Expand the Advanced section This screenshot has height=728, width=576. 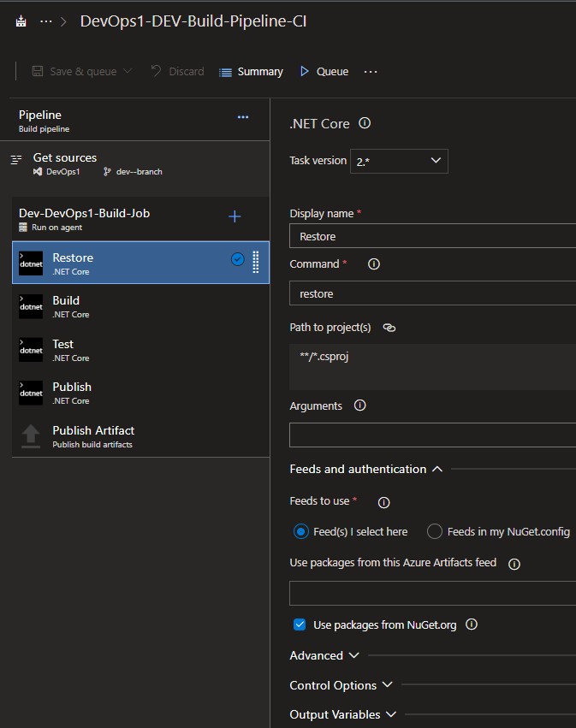coord(324,655)
